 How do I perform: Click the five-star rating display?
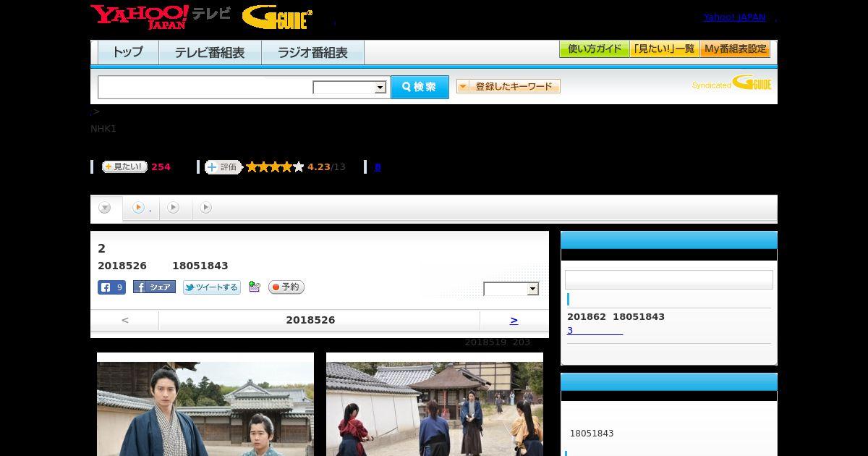(x=275, y=167)
